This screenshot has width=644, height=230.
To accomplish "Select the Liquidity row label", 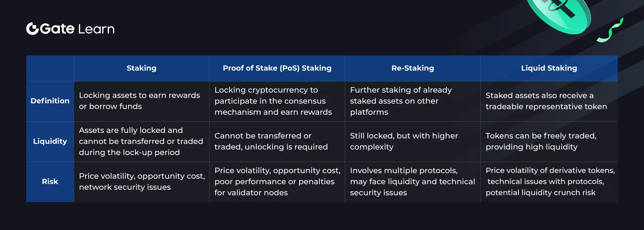I will click(50, 141).
